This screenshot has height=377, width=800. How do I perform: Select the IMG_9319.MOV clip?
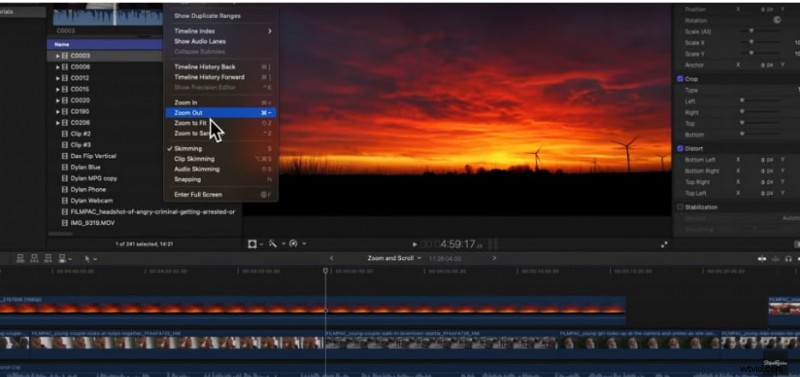coord(92,223)
